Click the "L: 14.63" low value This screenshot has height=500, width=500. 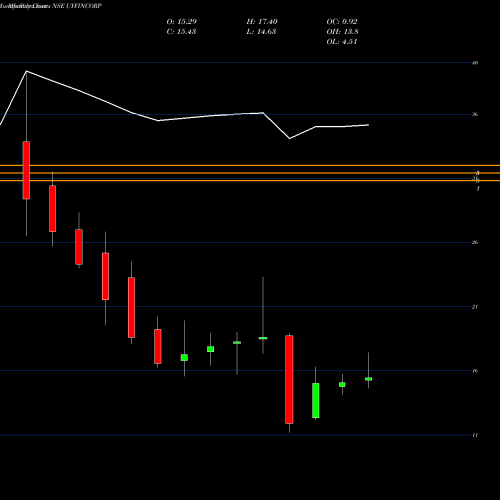[261, 32]
